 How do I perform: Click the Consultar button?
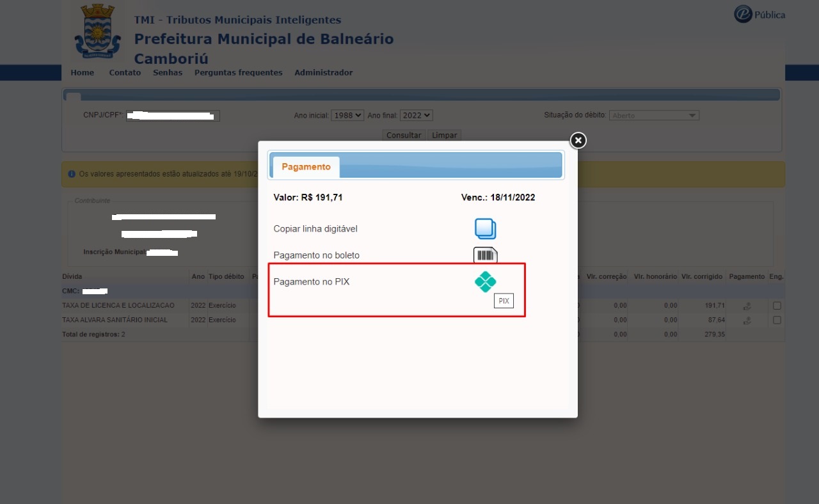click(x=404, y=136)
